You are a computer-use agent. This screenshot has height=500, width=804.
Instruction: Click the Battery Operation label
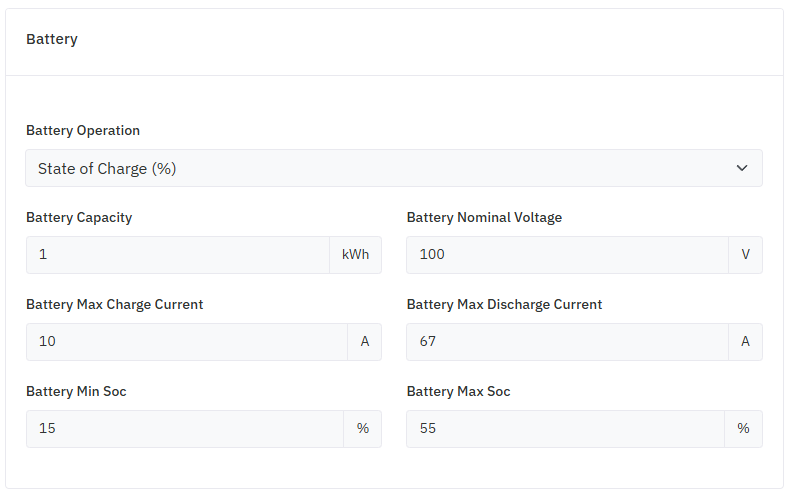click(83, 131)
